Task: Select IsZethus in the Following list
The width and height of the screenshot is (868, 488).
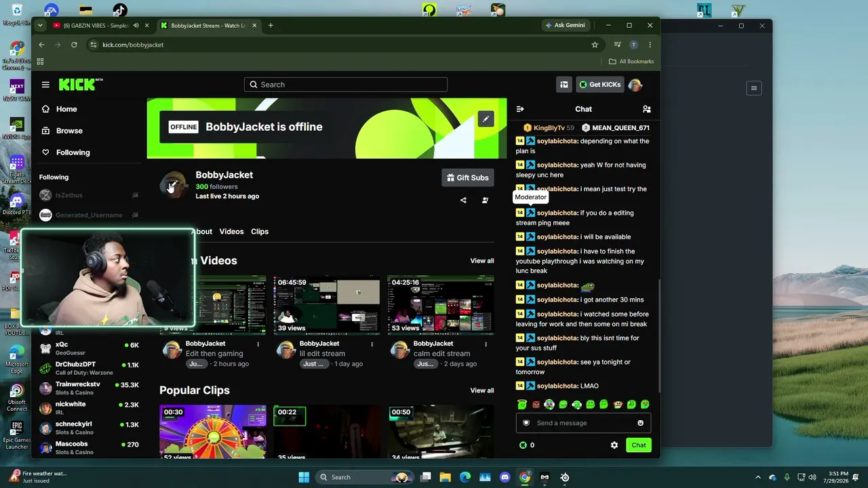Action: 89,195
